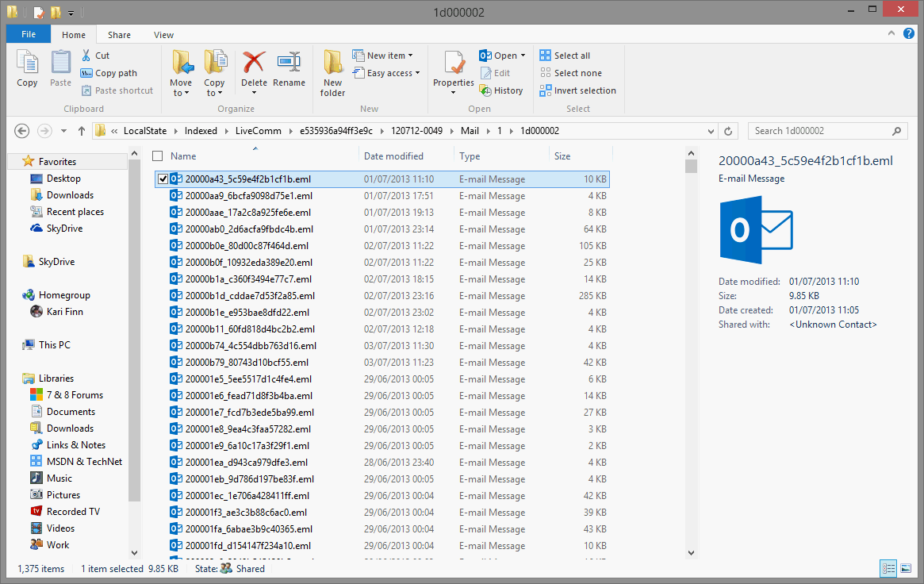Click navigation pane scroll up arrow
The width and height of the screenshot is (924, 584).
(134, 154)
